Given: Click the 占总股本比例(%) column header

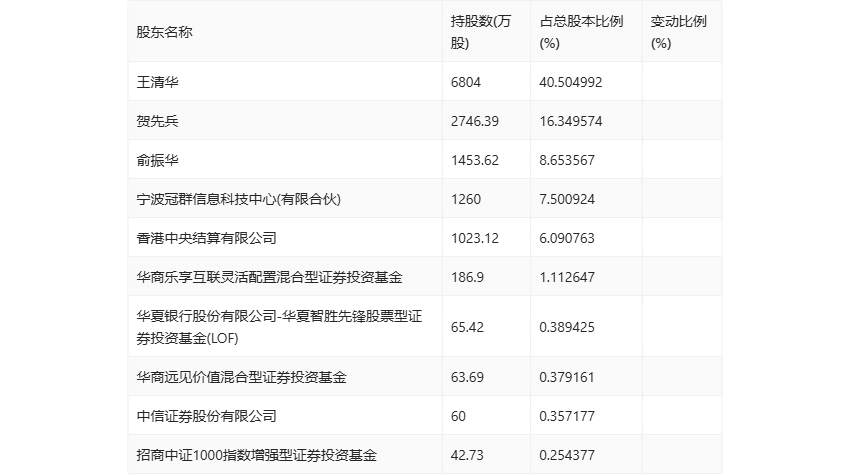Looking at the screenshot, I should 581,32.
